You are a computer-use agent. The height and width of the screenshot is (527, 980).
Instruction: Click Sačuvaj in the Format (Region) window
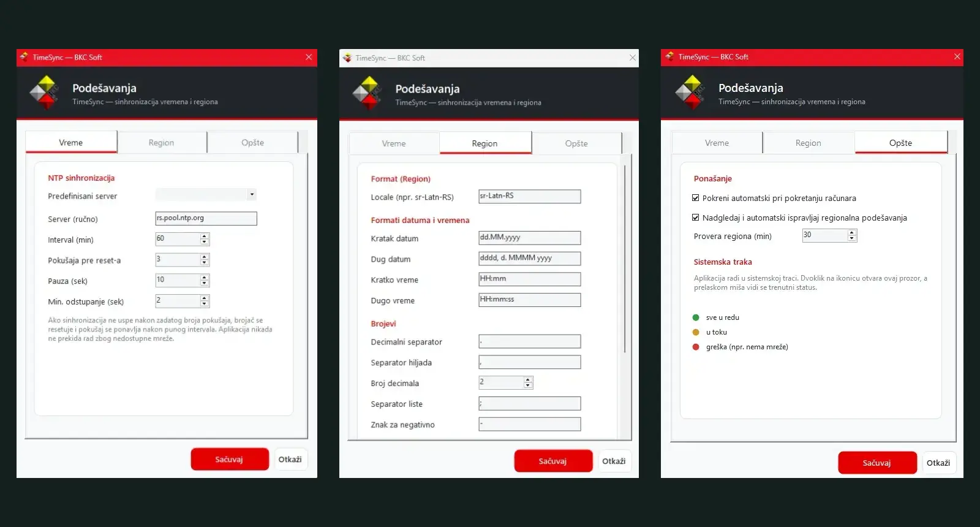click(553, 461)
